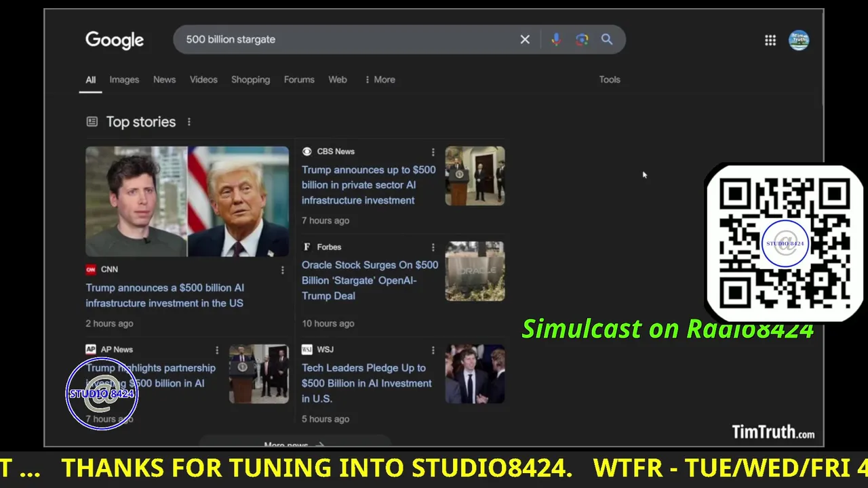Screen dimensions: 868x488
Task: Select the All results tab
Action: (x=90, y=79)
